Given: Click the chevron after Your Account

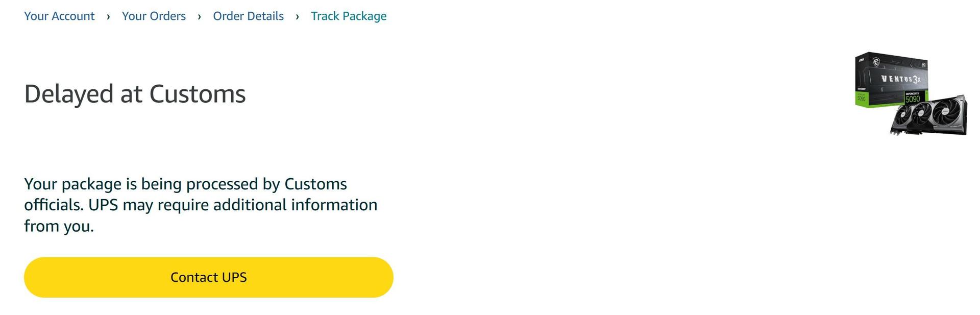Looking at the screenshot, I should click(x=108, y=16).
